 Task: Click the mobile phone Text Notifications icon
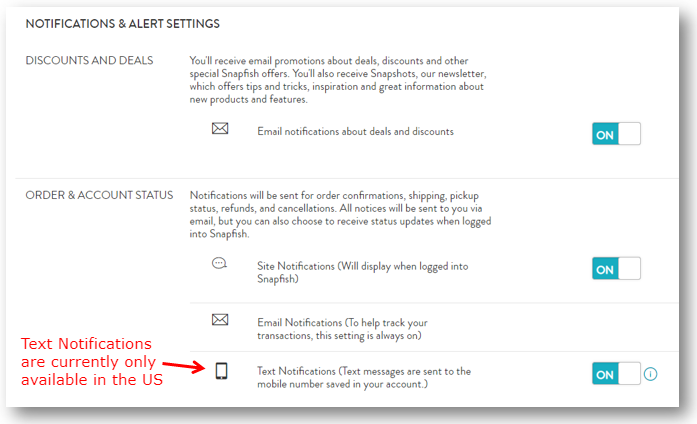221,371
